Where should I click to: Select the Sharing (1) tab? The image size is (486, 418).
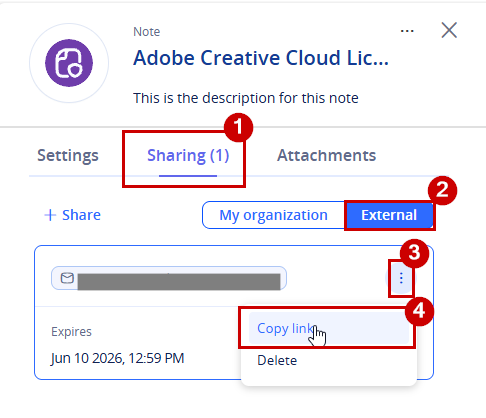(x=188, y=156)
